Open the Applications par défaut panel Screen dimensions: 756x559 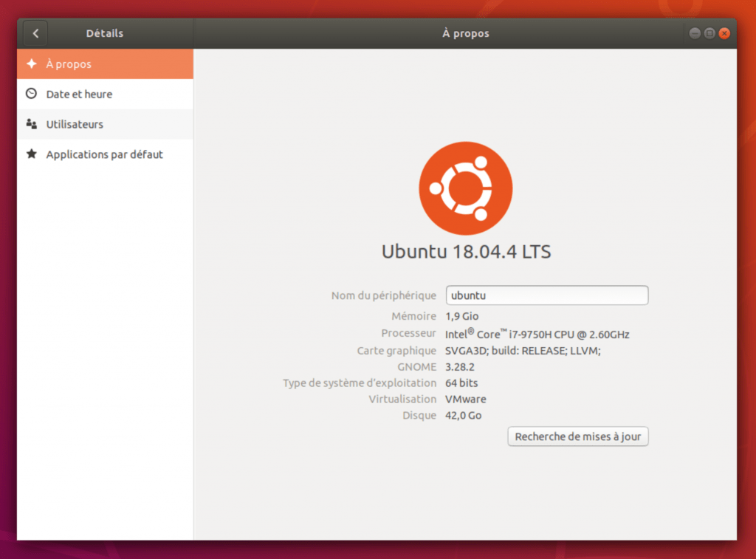click(105, 154)
